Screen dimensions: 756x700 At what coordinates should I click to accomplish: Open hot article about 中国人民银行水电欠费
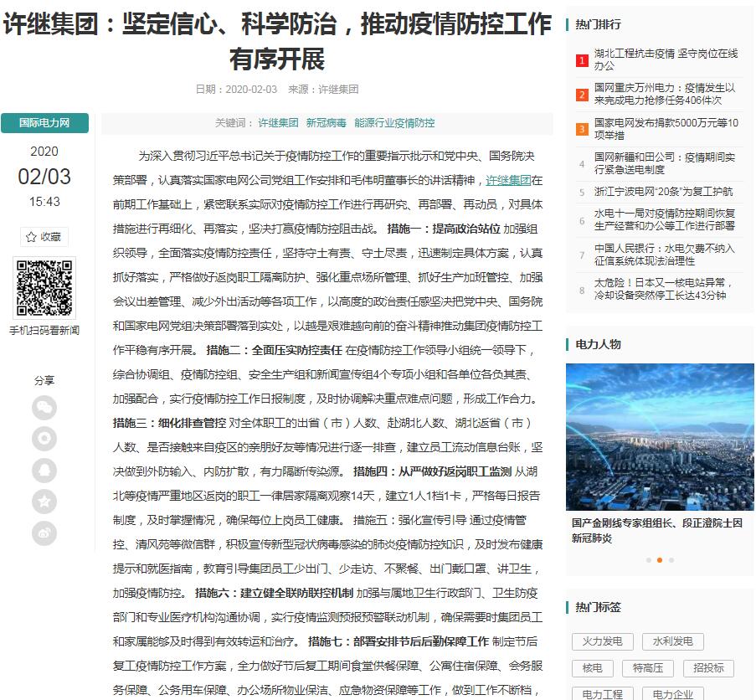(665, 255)
